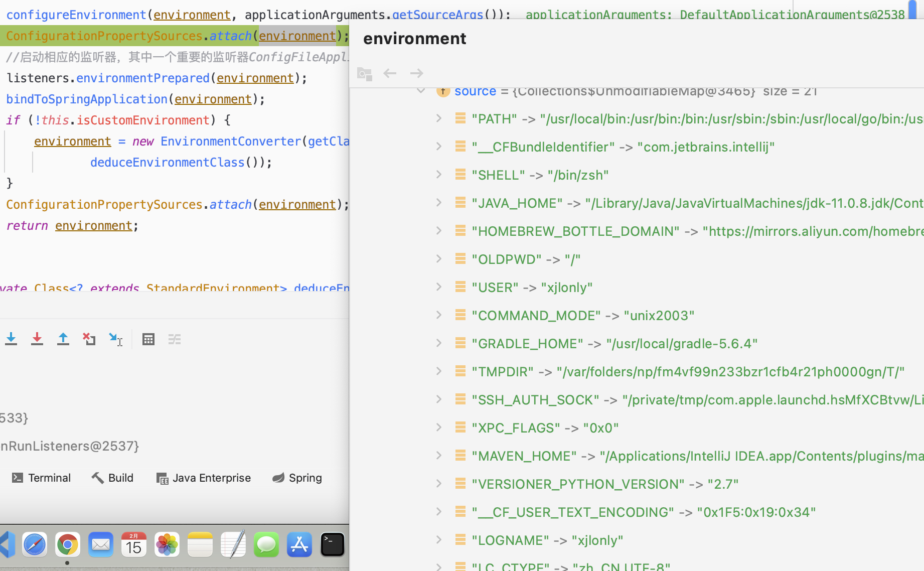Open Notes from the Dock
Screen dimensions: 924x571
point(200,544)
